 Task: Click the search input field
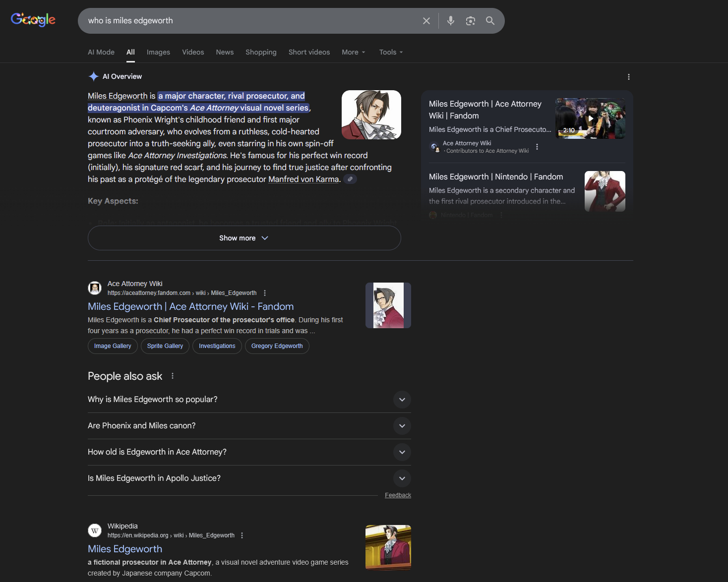coord(248,21)
